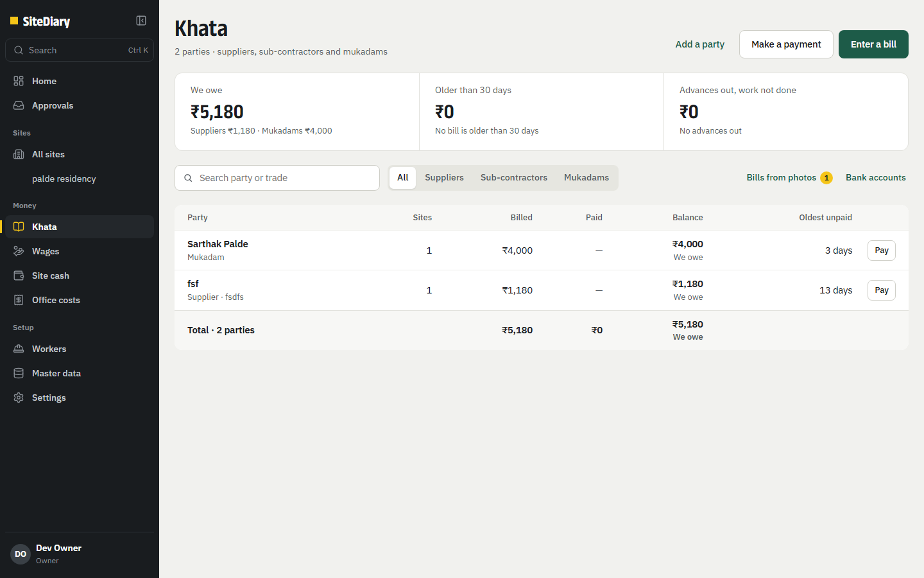
Task: Click the 13 days oldest unpaid value
Action: [835, 290]
